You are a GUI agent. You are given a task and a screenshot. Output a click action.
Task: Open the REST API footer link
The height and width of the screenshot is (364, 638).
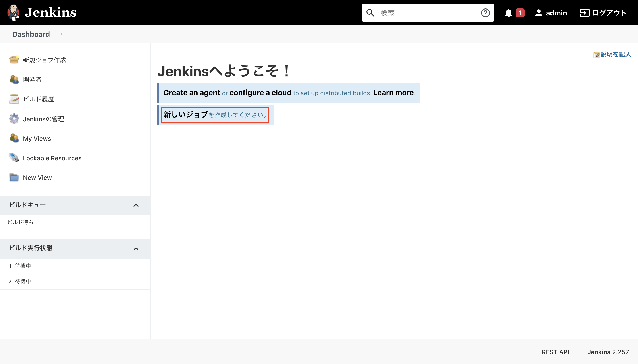click(555, 352)
